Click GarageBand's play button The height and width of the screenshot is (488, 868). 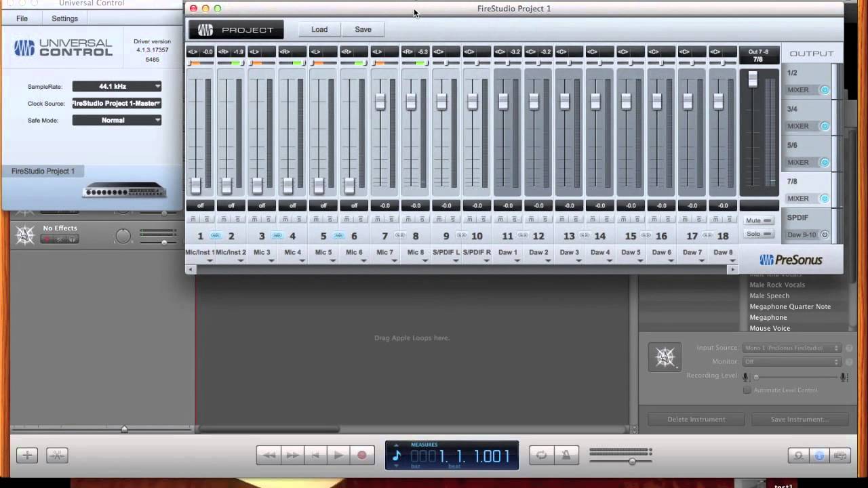click(338, 455)
